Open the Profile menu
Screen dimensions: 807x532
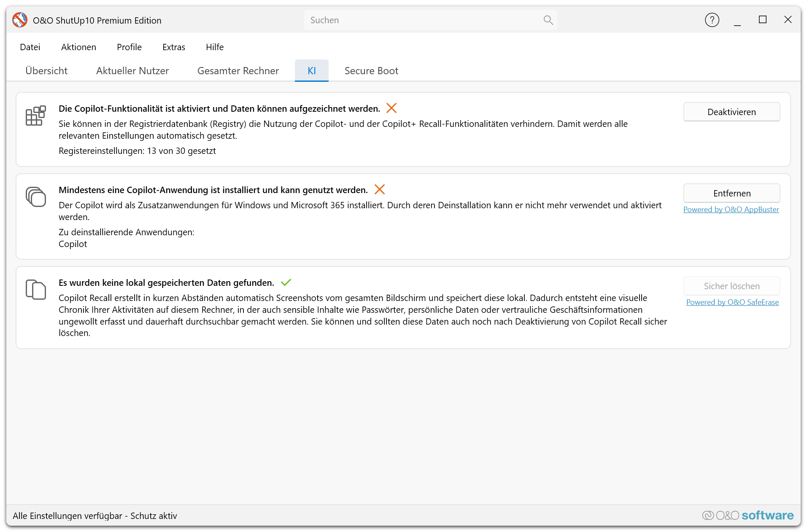[130, 47]
